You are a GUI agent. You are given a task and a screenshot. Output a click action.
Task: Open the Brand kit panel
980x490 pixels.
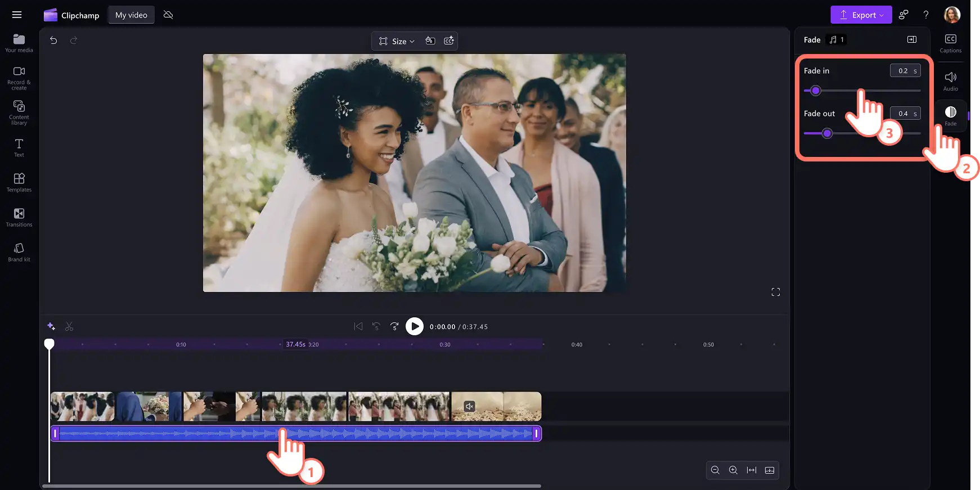pyautogui.click(x=19, y=252)
